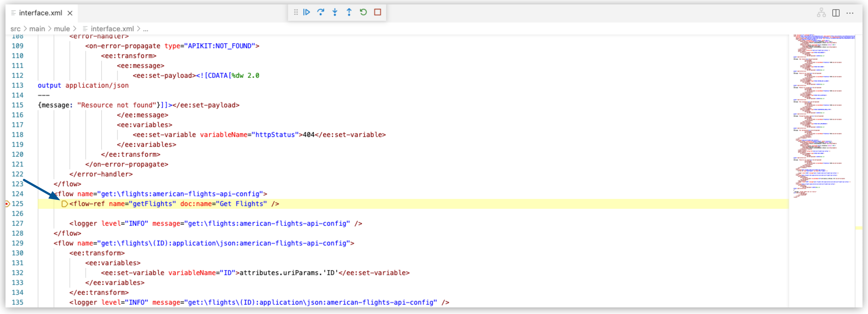Viewport: 868px width, 314px height.
Task: Click the yellow flow-ref glyph on line 125
Action: [x=65, y=204]
